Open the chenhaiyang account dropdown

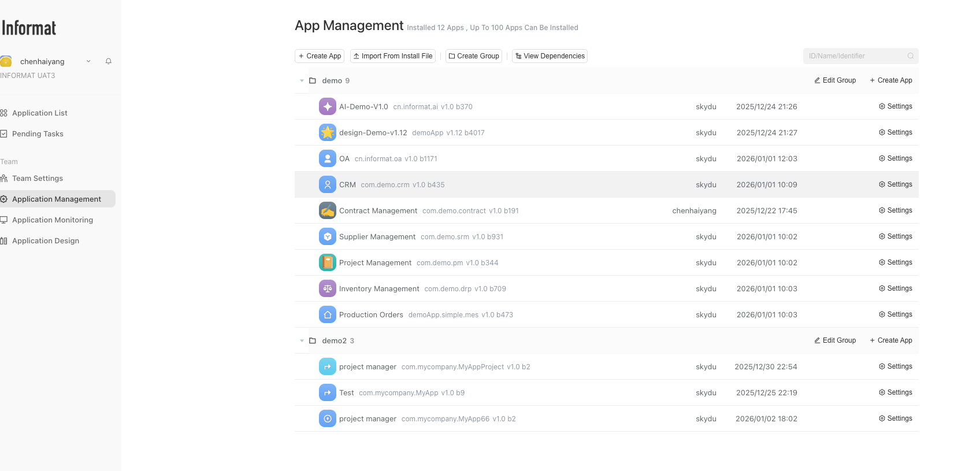pos(88,61)
